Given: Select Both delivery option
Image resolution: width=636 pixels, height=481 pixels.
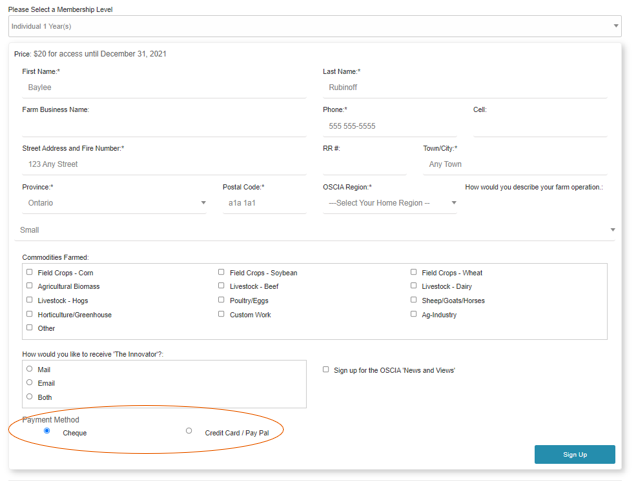Looking at the screenshot, I should [29, 397].
